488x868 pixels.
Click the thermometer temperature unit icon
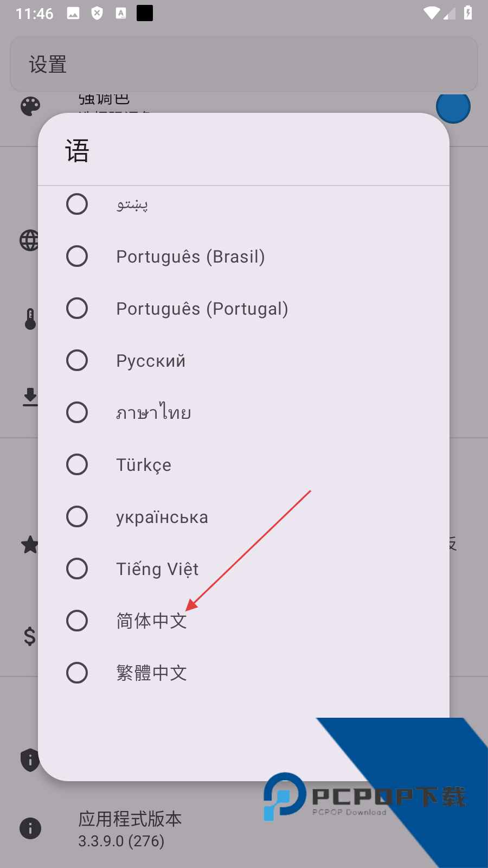pyautogui.click(x=30, y=320)
